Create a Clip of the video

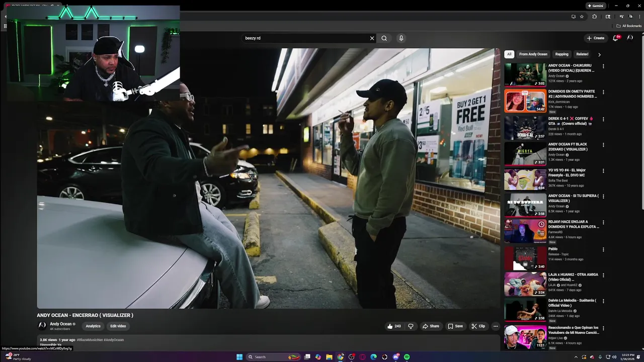478,326
